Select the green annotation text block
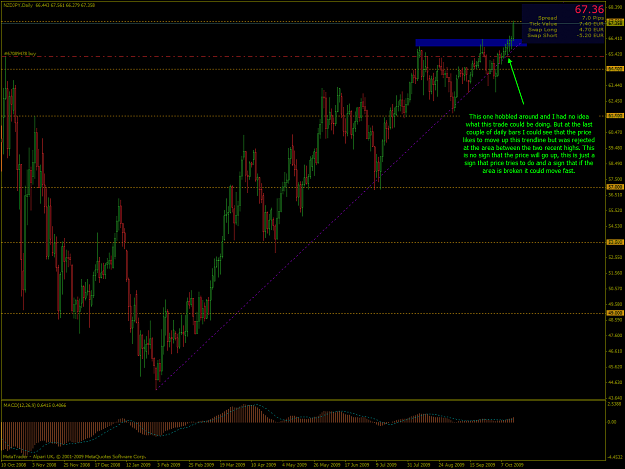This screenshot has width=625, height=469. tap(529, 144)
